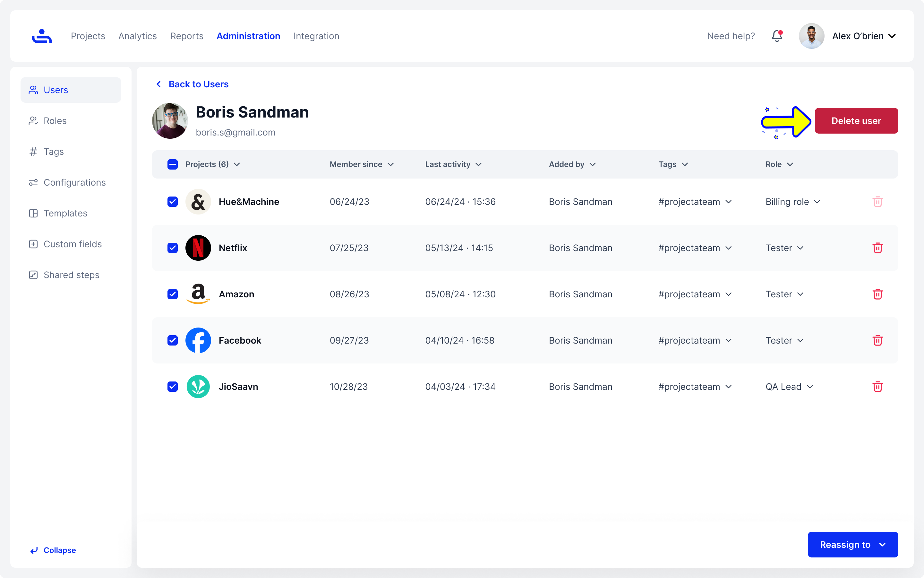924x578 pixels.
Task: Open Hue&Machine #projectateam tag dropdown
Action: [695, 201]
